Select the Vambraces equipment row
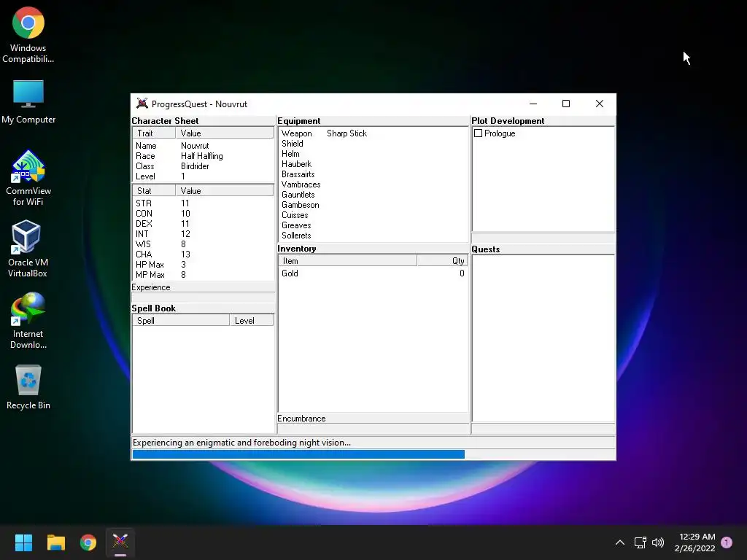This screenshot has width=747, height=560. 373,184
